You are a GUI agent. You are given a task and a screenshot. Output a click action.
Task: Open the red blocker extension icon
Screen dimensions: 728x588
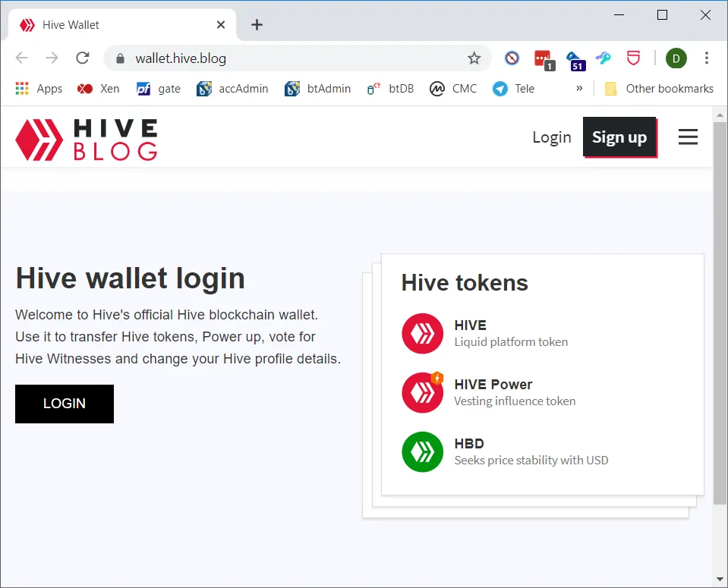[512, 58]
